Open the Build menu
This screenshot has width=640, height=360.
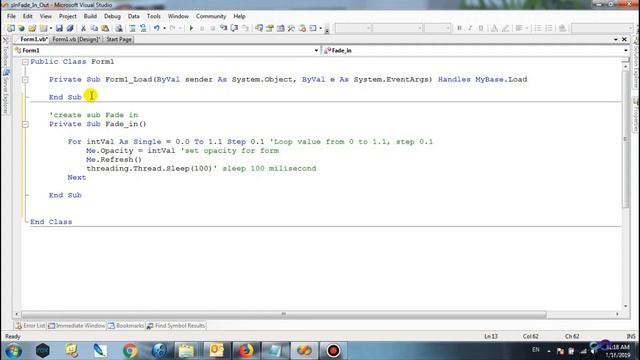click(x=90, y=16)
